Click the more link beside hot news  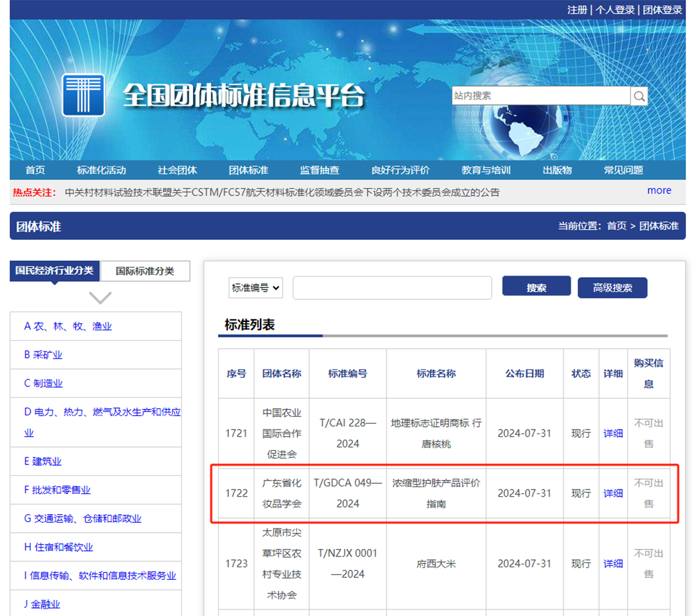pyautogui.click(x=659, y=190)
